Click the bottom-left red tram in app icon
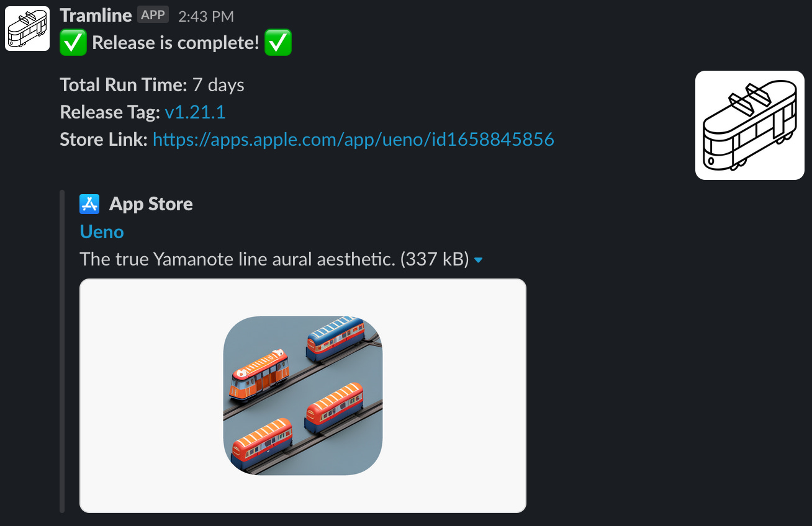The width and height of the screenshot is (812, 526). point(262,444)
